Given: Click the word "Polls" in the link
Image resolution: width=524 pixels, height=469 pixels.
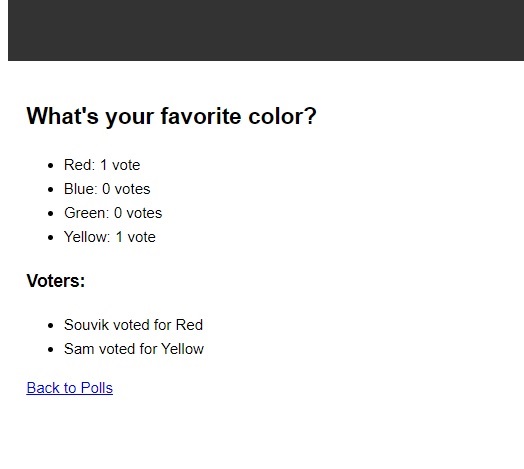Looking at the screenshot, I should 97,388.
